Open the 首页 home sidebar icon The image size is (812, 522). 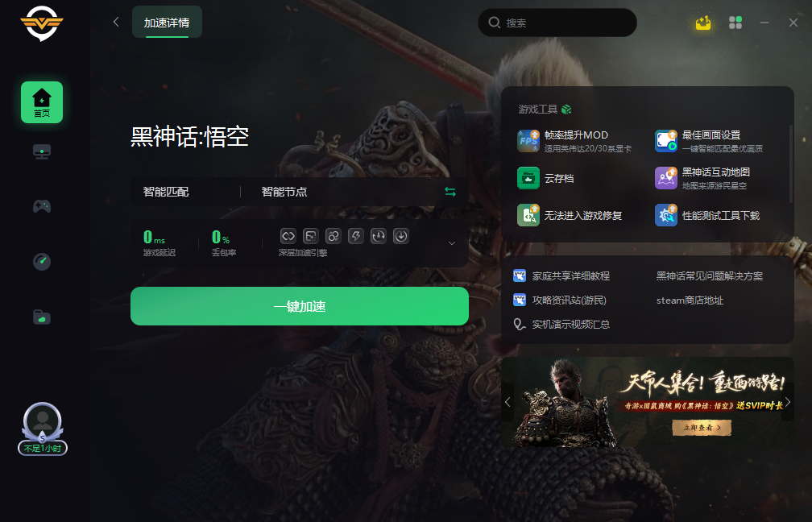[x=42, y=102]
